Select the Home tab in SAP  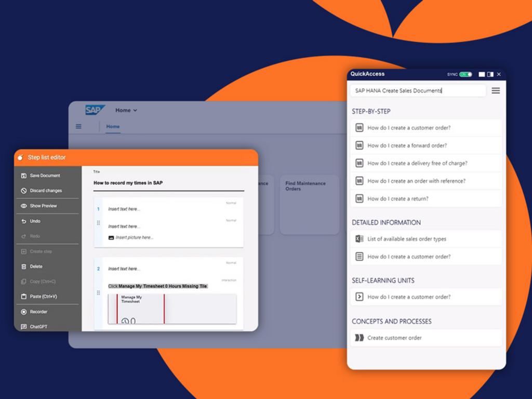(x=113, y=126)
